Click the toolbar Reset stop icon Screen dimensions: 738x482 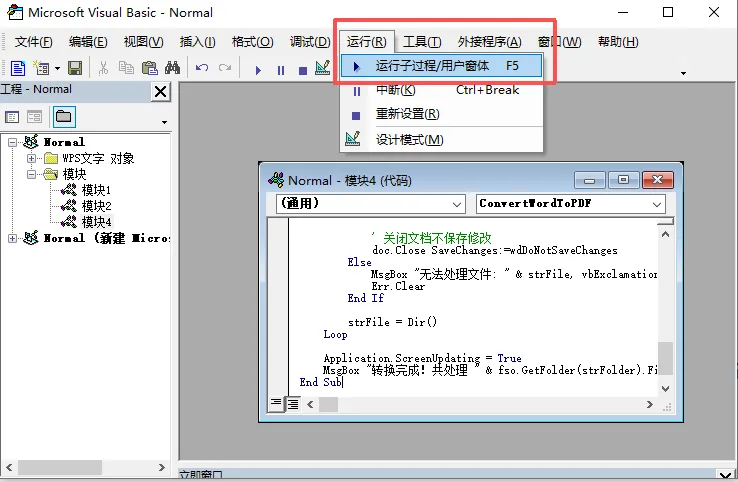(303, 70)
